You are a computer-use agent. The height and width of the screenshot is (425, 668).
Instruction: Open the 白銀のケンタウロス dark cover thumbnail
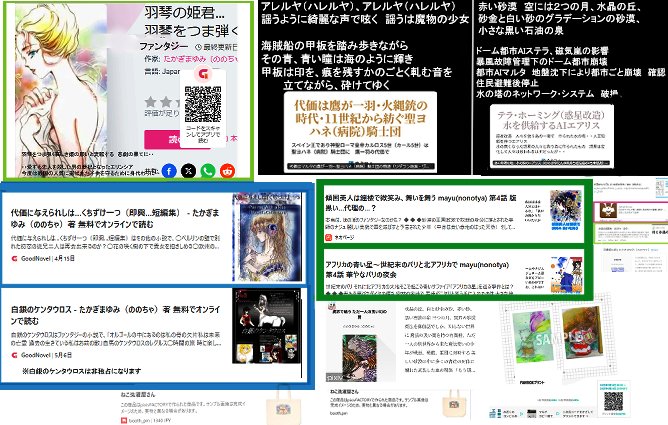point(266,326)
